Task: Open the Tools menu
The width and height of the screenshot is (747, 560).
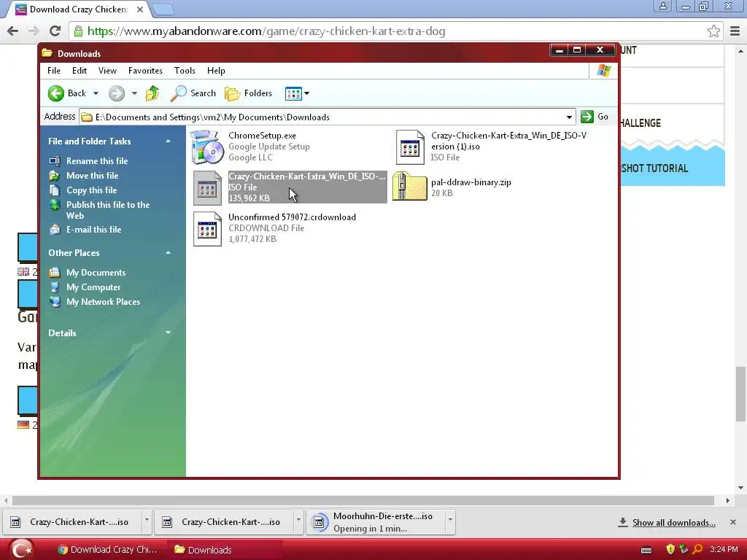Action: 185,71
